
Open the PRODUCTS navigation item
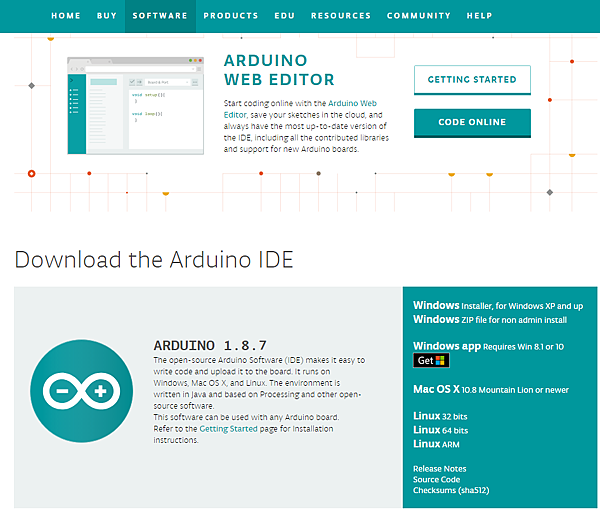231,16
